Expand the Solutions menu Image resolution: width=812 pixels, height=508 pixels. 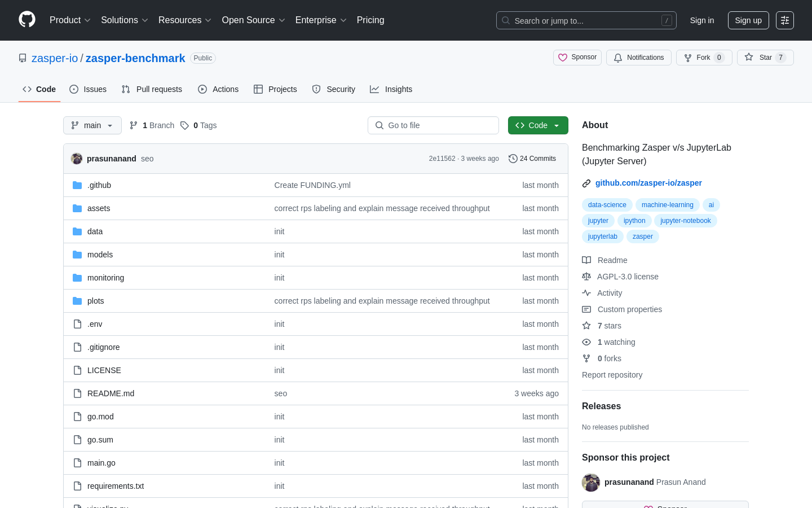(125, 20)
